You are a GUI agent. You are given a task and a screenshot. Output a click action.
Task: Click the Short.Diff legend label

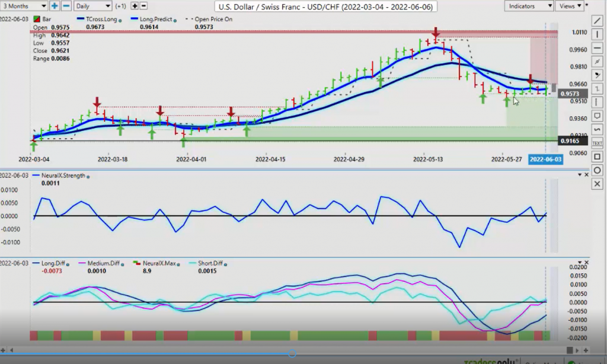(x=210, y=263)
